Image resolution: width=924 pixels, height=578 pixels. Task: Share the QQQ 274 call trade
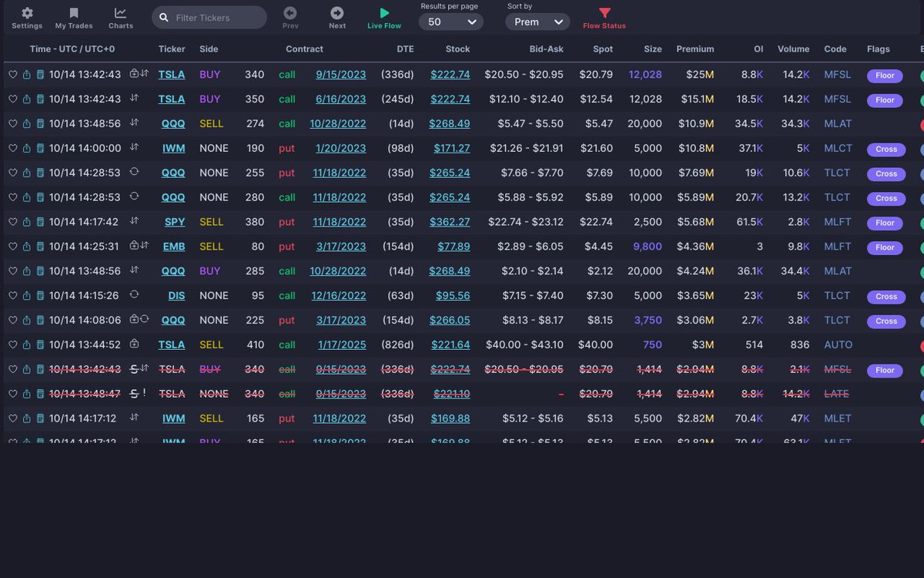point(27,124)
